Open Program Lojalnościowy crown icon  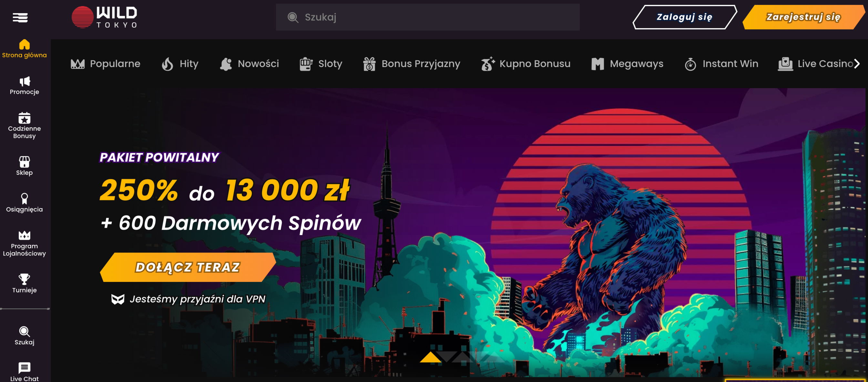pyautogui.click(x=24, y=236)
